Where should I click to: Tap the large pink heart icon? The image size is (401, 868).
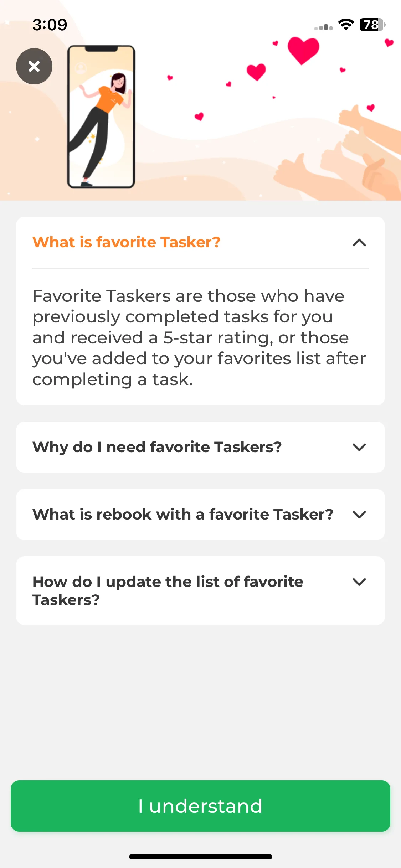303,51
